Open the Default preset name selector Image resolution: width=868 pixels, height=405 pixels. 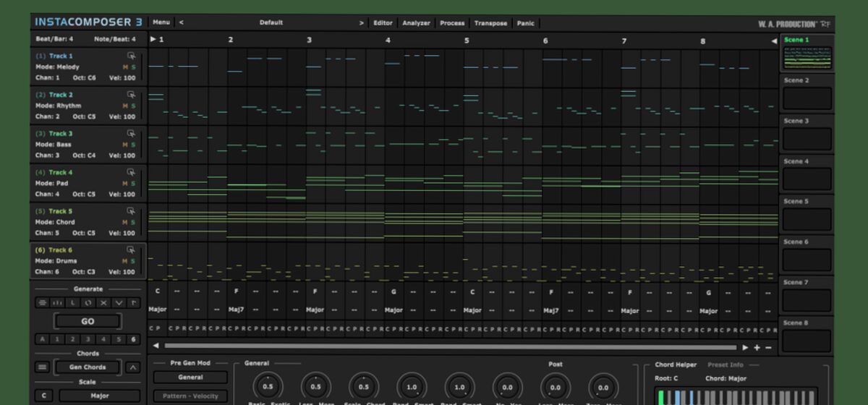pyautogui.click(x=271, y=22)
